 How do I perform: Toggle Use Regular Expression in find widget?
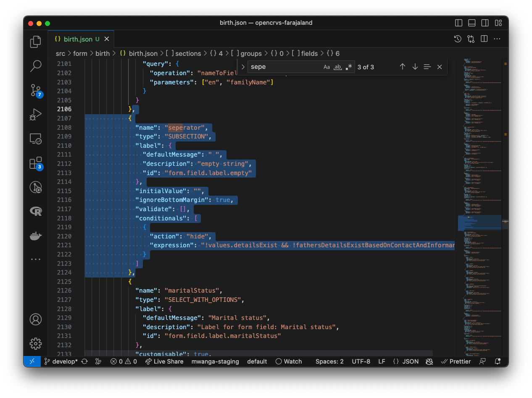click(348, 67)
